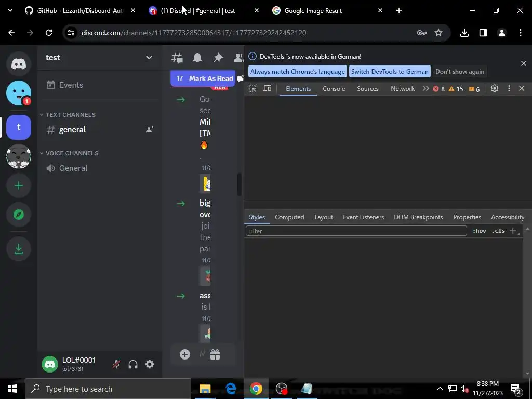
Task: Open the gray cat avatar server
Action: [x=19, y=156]
